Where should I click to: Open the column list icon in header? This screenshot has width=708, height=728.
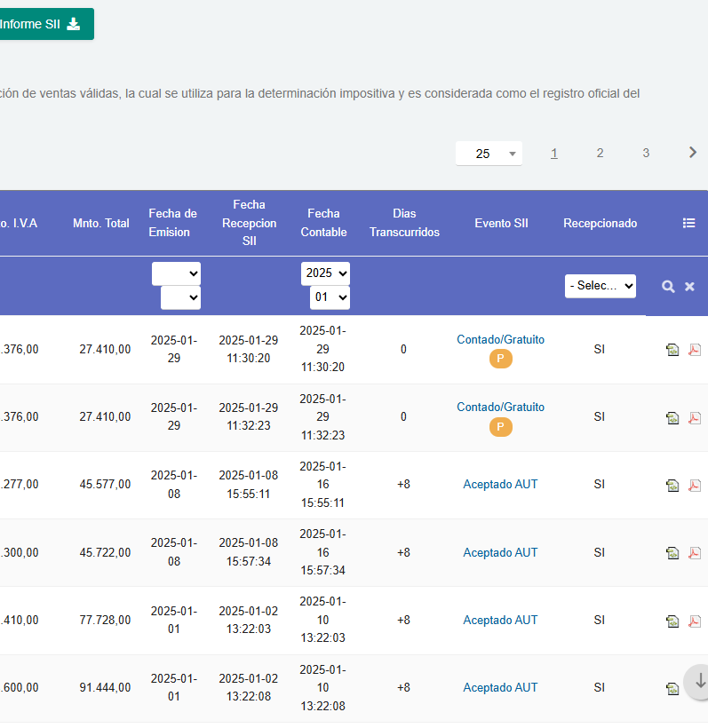point(688,224)
